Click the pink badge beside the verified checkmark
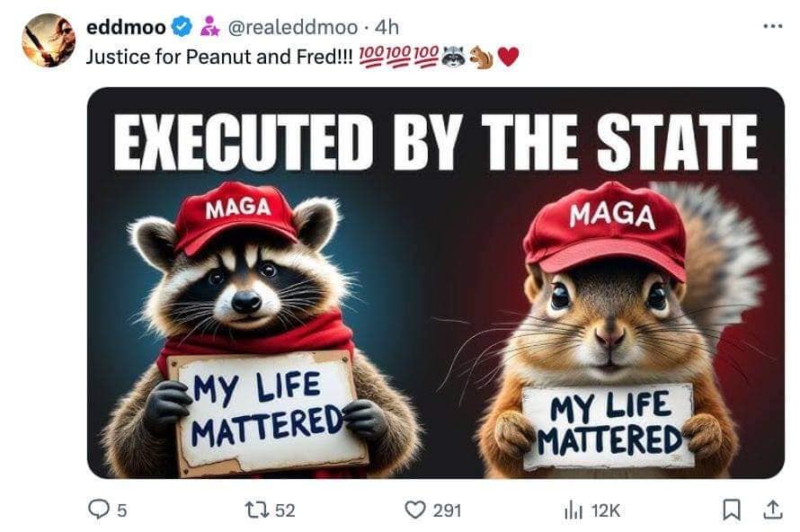Image resolution: width=800 pixels, height=532 pixels. pyautogui.click(x=209, y=28)
